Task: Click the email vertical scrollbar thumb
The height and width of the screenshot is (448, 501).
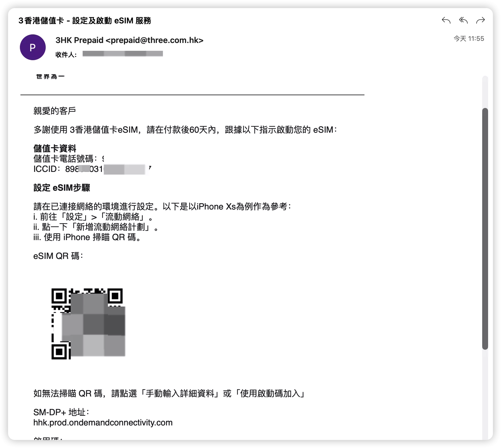Action: tap(485, 229)
